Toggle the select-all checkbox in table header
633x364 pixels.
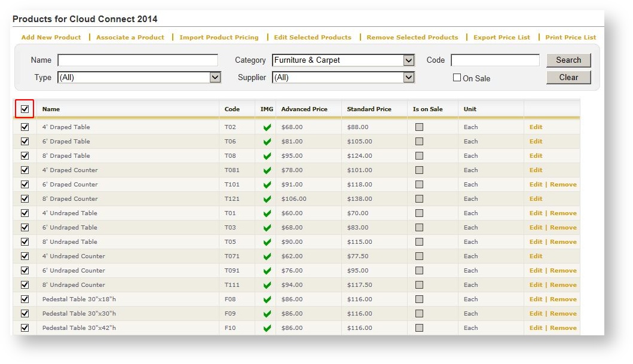[x=25, y=109]
